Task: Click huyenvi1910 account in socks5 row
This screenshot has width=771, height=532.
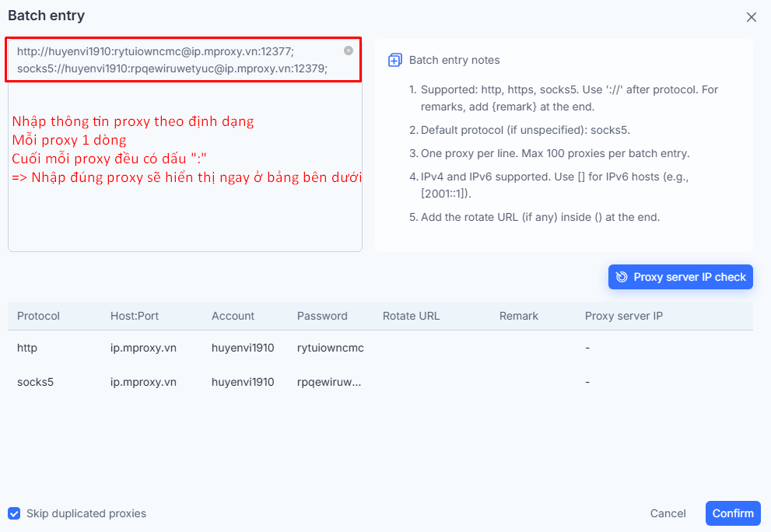Action: pos(243,382)
